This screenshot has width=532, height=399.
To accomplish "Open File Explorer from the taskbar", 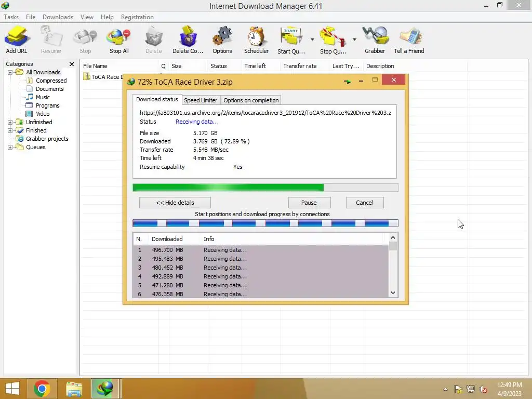I will tap(74, 389).
